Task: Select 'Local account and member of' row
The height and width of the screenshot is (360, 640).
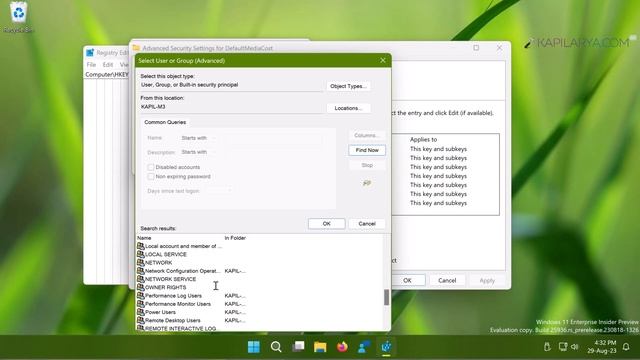Action: (x=180, y=246)
